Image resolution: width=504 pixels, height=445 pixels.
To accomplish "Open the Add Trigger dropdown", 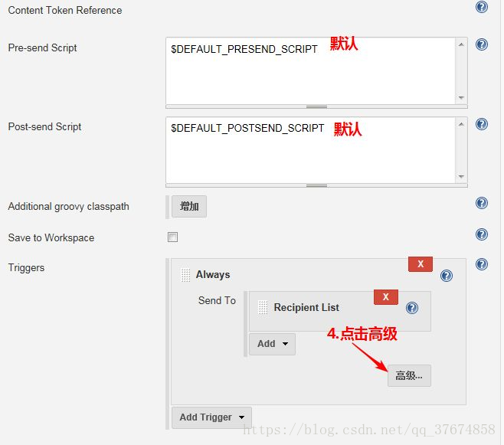I will click(212, 417).
